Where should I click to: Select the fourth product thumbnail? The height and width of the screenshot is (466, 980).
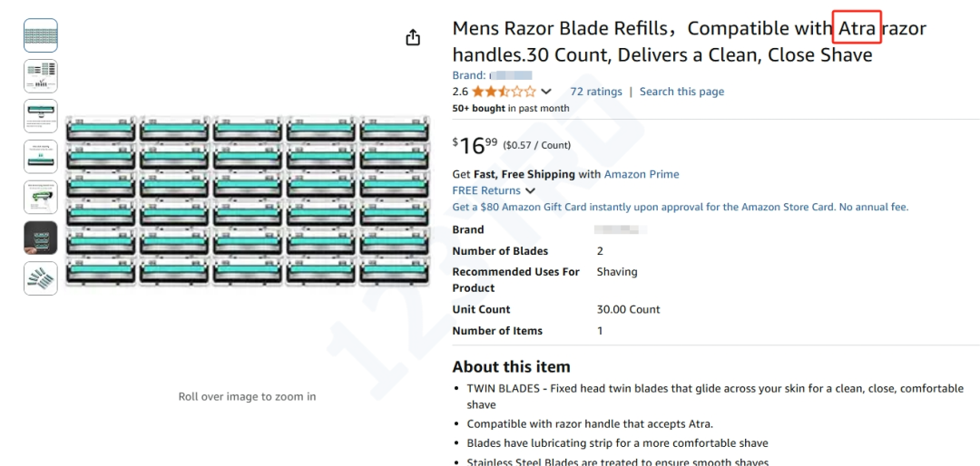(41, 157)
